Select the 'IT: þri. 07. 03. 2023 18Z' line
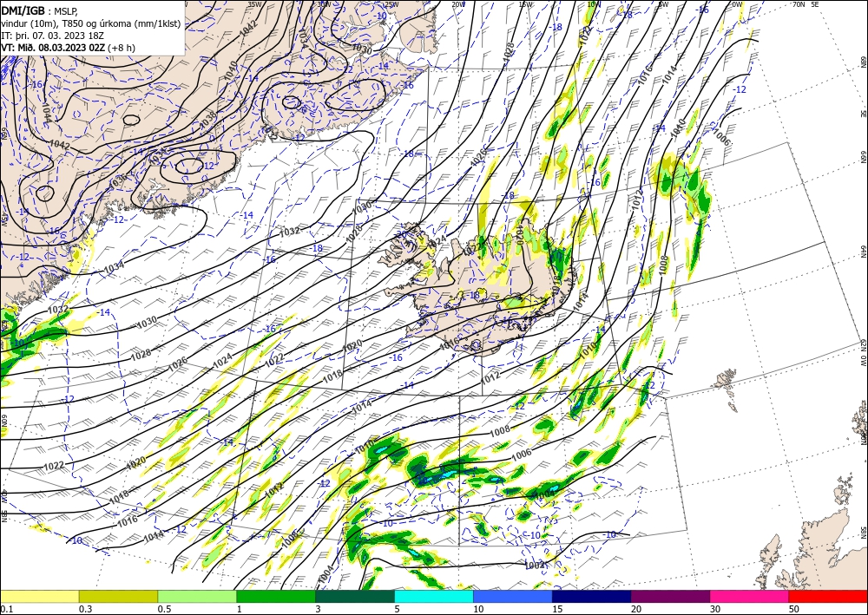 [53, 36]
